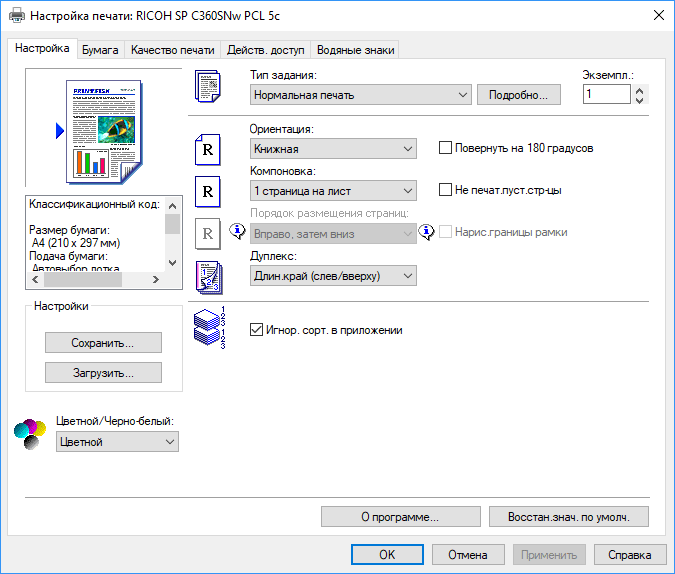Click the Подробно... button
The width and height of the screenshot is (675, 574).
click(x=519, y=95)
